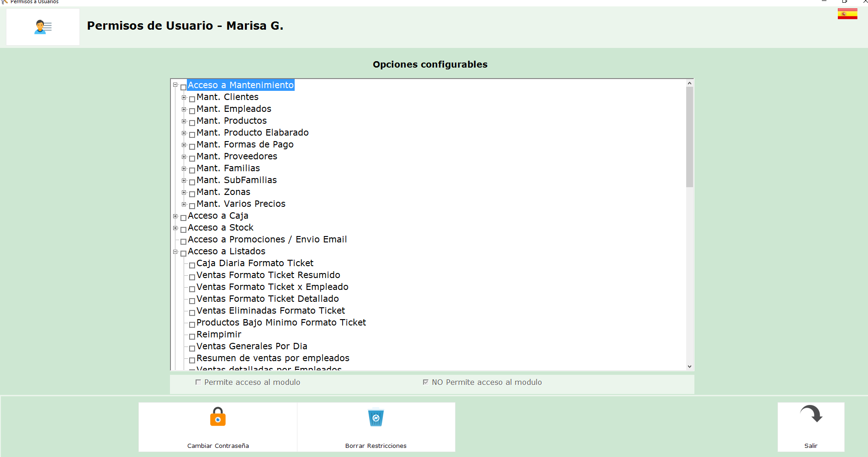The image size is (868, 457).
Task: Toggle 'NO Permite acceso al modulo' checkbox
Action: [426, 383]
